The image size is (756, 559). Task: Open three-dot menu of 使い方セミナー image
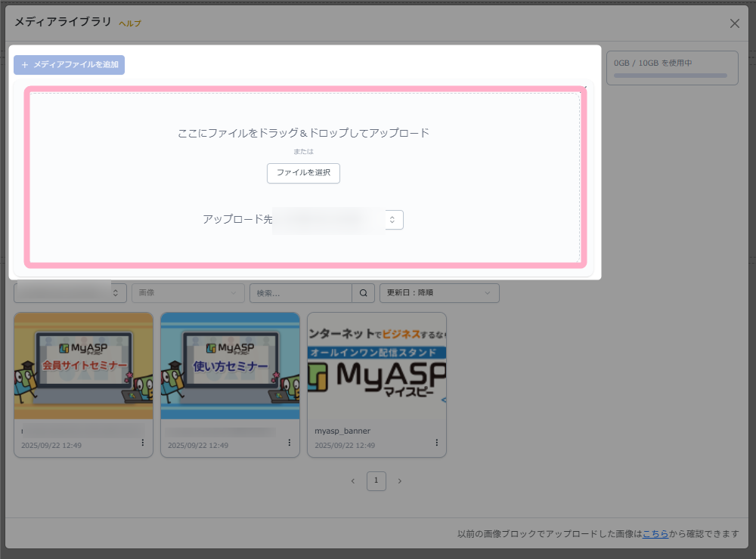[289, 443]
